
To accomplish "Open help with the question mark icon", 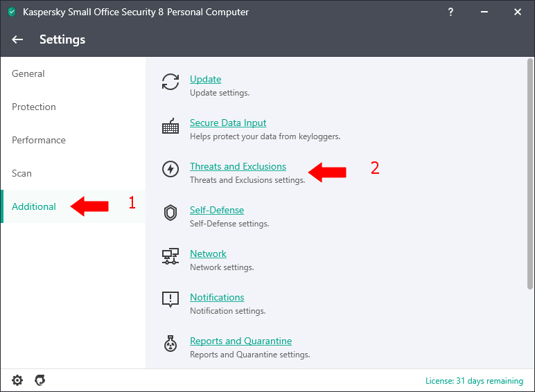I will click(x=450, y=12).
